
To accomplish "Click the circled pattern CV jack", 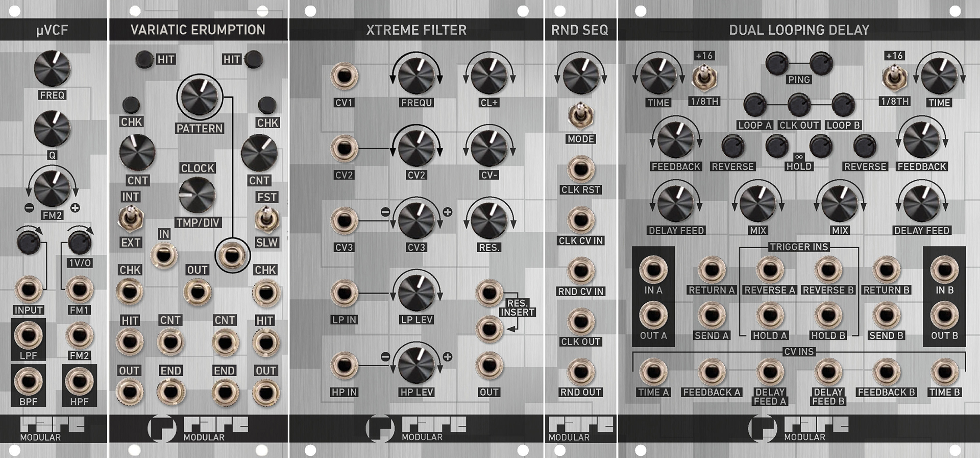I will [x=232, y=255].
